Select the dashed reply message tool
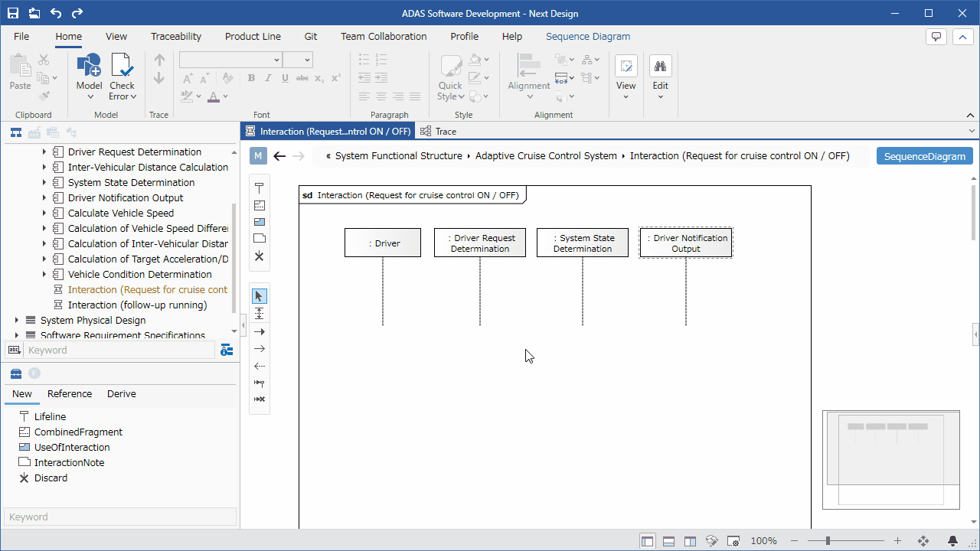Viewport: 980px width, 551px height. coord(260,366)
